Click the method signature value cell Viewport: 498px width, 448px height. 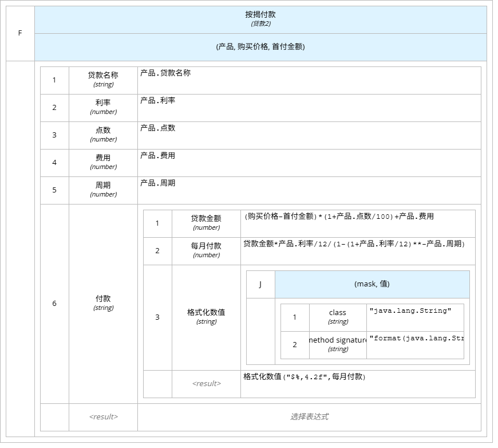tap(415, 345)
